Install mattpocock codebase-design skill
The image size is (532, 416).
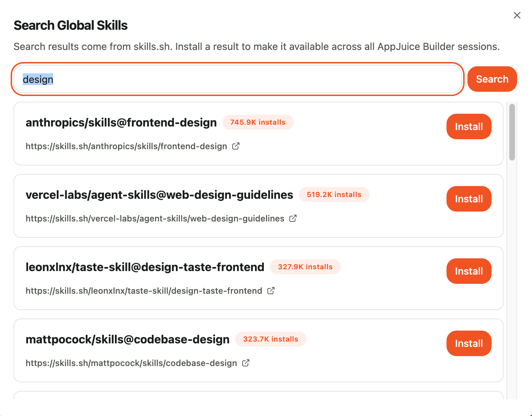469,343
